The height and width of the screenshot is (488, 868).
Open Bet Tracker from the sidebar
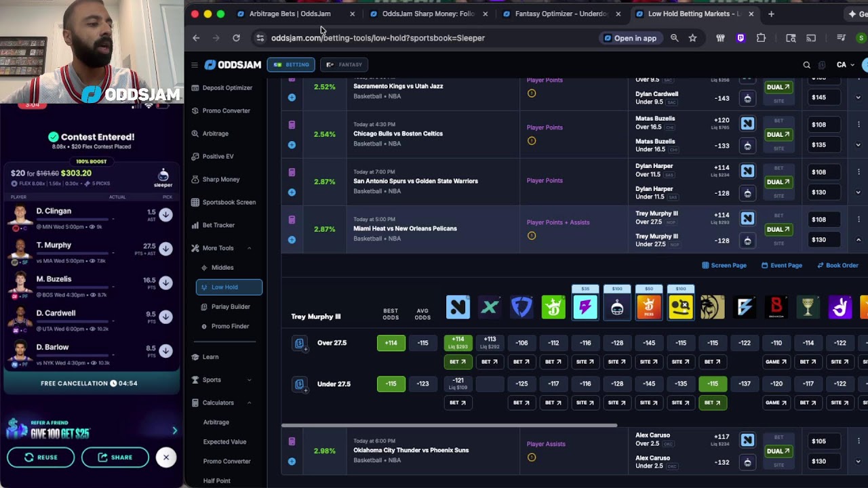218,225
